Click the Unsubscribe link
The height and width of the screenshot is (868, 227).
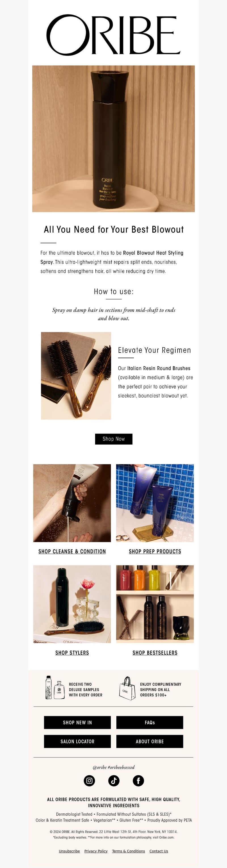click(x=70, y=851)
